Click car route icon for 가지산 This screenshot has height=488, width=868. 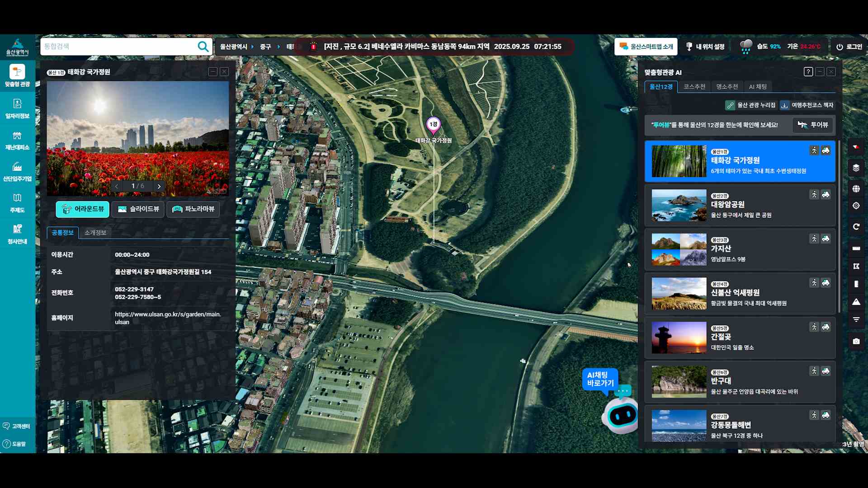(x=826, y=239)
